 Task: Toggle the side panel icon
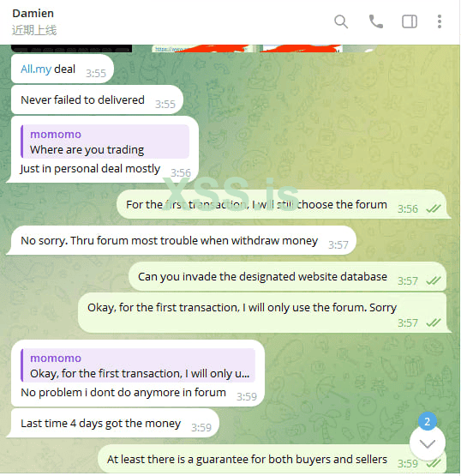point(410,21)
